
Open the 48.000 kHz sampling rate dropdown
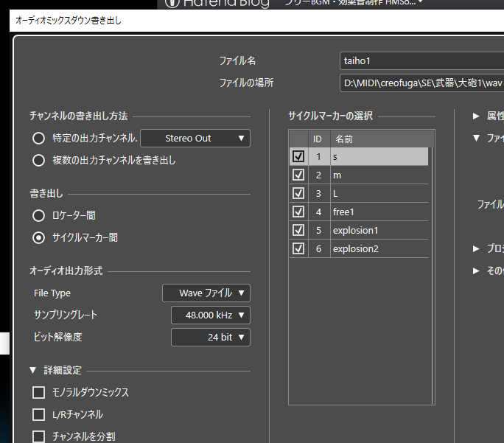pyautogui.click(x=211, y=315)
